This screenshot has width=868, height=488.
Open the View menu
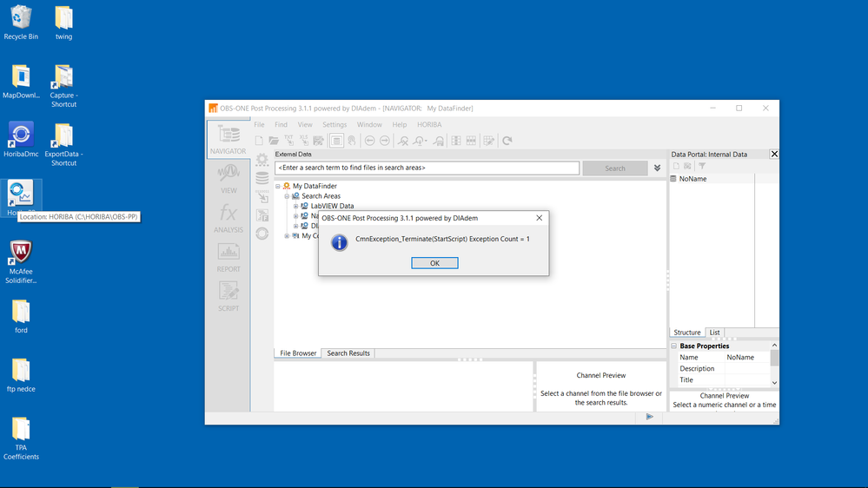(305, 124)
